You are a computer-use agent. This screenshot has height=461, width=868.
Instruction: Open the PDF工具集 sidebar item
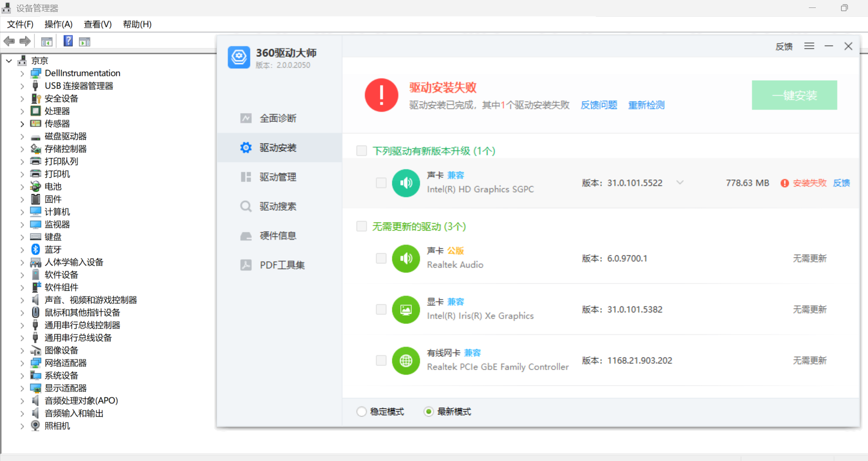click(280, 265)
